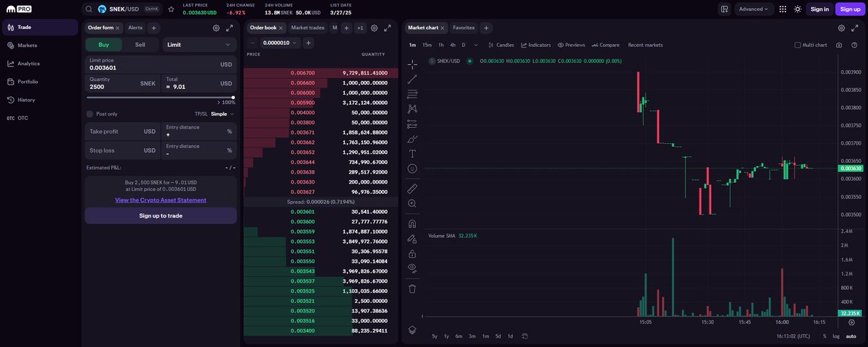Image resolution: width=868 pixels, height=347 pixels.
Task: Enable the Post only checkbox
Action: 90,113
